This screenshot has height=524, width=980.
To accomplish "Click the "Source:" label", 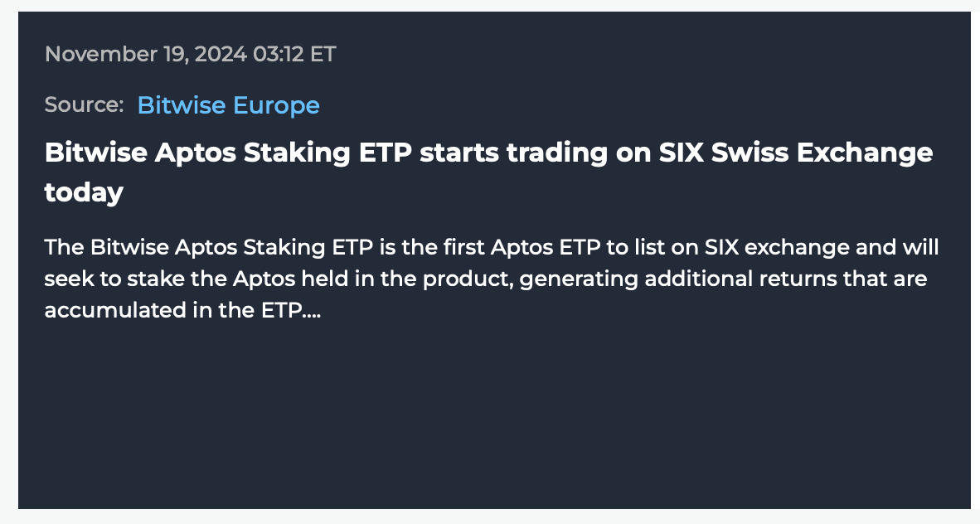I will (85, 104).
